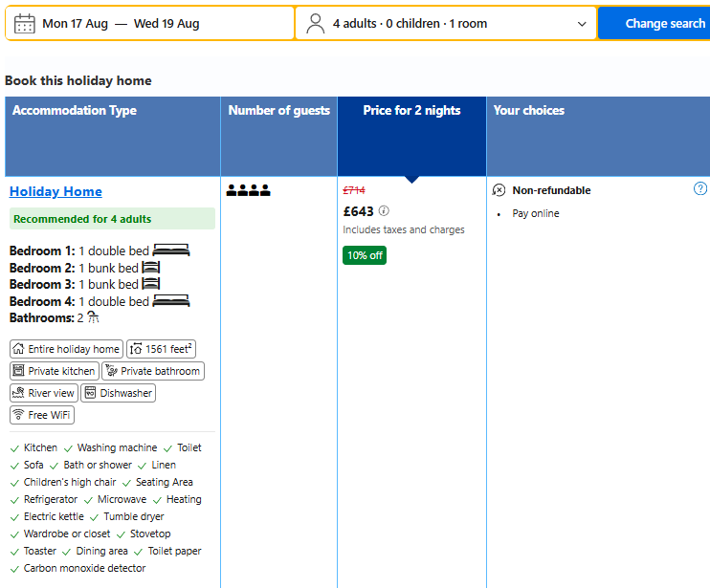This screenshot has width=710, height=588.
Task: Click the Free WiFi tag
Action: tap(42, 415)
